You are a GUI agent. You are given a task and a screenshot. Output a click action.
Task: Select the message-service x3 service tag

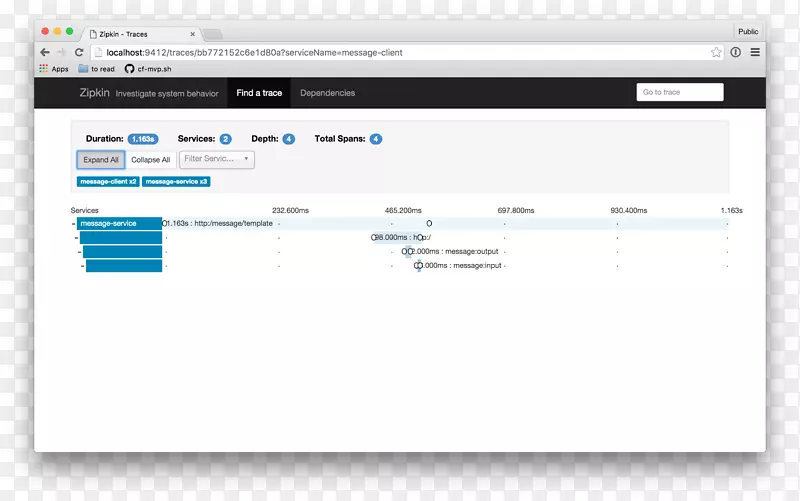(176, 182)
